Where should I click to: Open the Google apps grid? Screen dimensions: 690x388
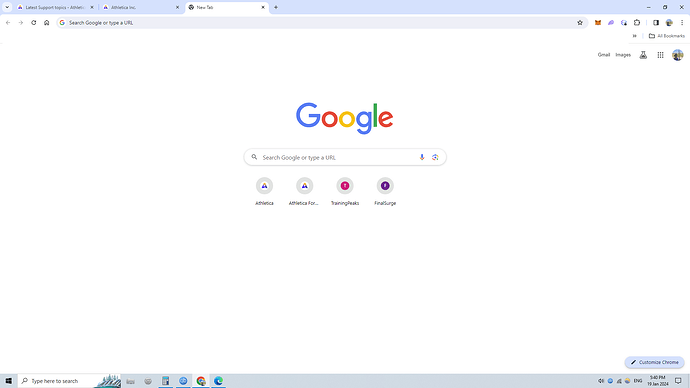661,55
